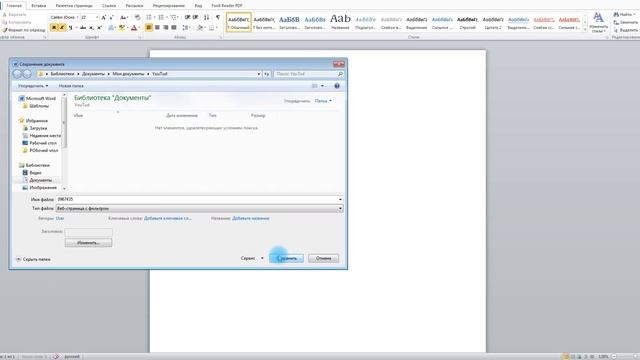Click Clear Formatting eraser icon
The height and width of the screenshot is (360, 640).
[x=138, y=17]
